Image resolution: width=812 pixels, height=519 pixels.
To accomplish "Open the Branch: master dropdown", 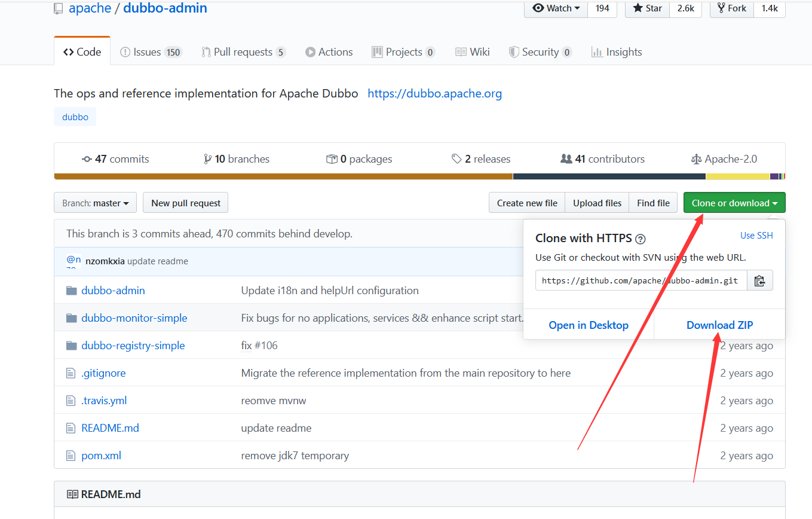I will tap(95, 203).
